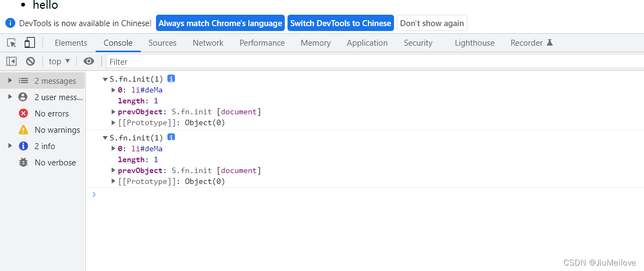644x271 pixels.
Task: Activate the inspect element picker icon
Action: pos(11,43)
